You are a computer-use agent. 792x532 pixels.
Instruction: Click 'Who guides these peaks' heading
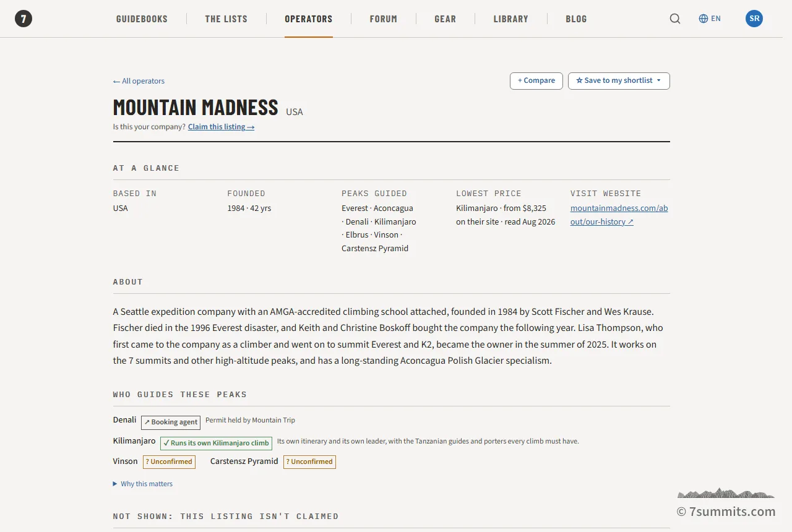(x=180, y=395)
